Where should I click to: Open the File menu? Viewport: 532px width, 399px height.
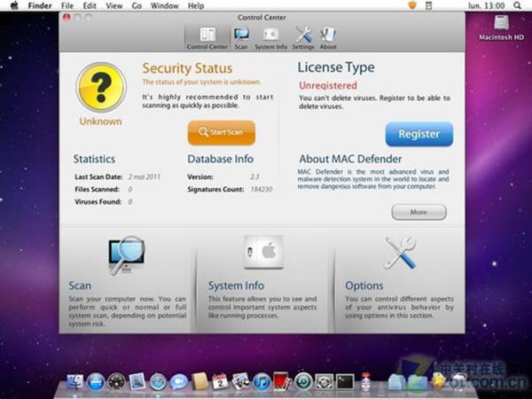67,6
